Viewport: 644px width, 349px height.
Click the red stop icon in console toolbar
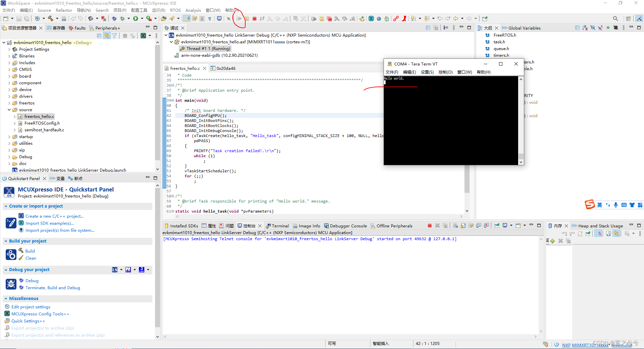[x=430, y=226]
